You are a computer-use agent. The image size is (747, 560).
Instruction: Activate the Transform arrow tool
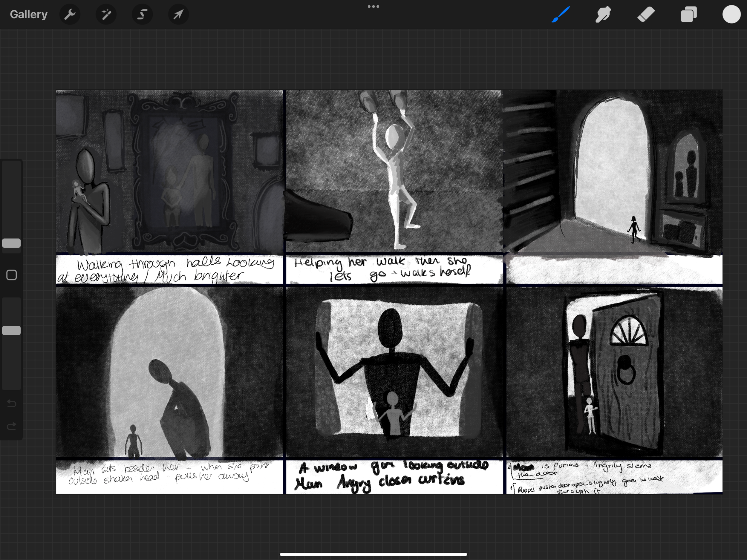coord(178,15)
